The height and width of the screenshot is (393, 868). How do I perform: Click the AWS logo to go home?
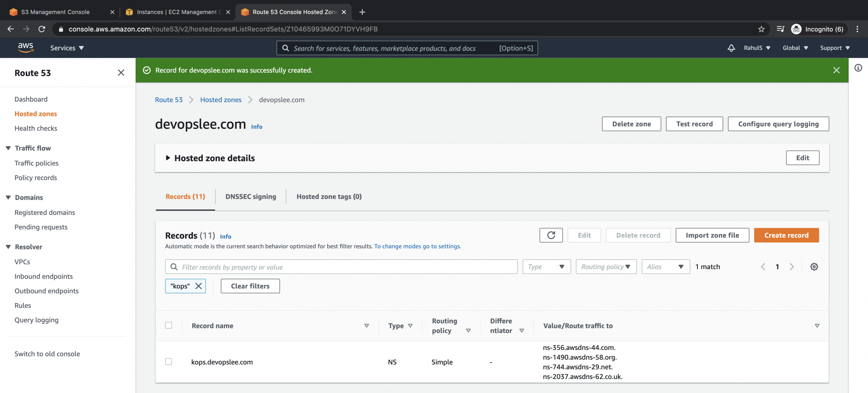[x=26, y=48]
